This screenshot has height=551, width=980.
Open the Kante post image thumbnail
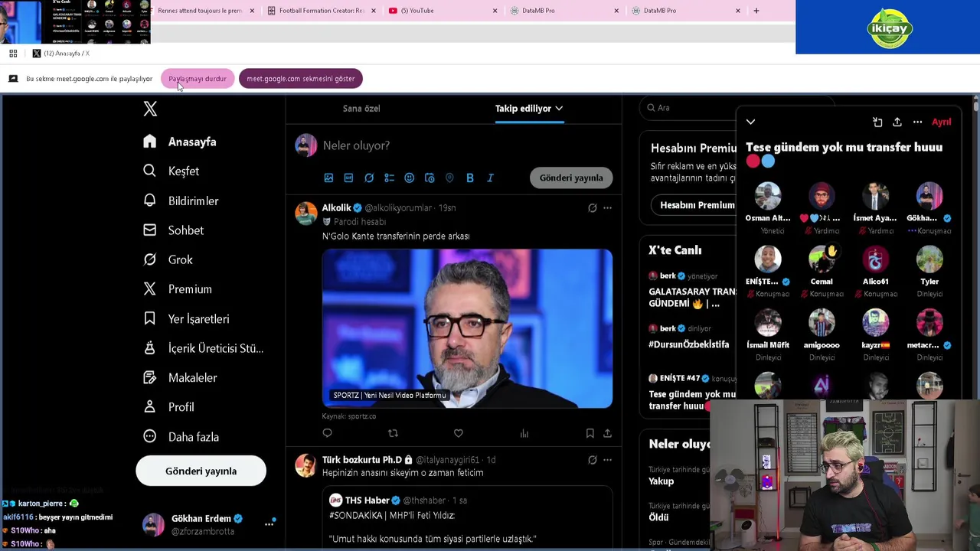[467, 328]
